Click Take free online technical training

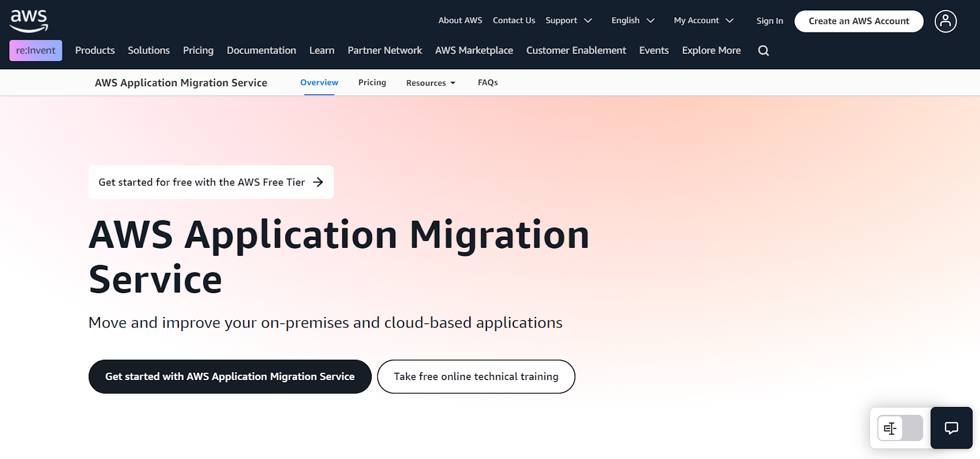(476, 376)
